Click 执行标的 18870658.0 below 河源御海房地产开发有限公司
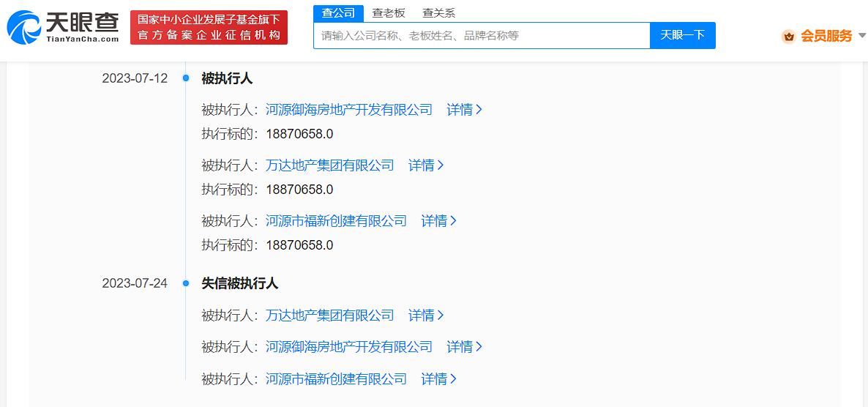 [x=267, y=134]
